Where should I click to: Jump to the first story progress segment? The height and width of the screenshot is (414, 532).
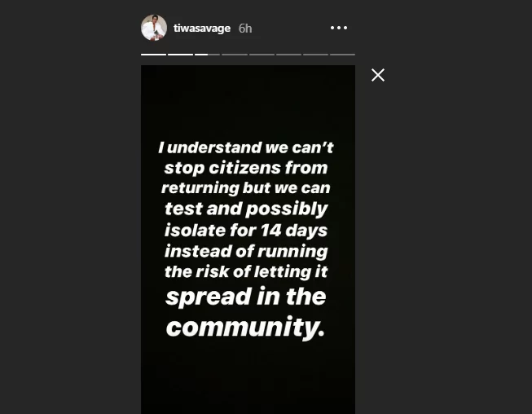pyautogui.click(x=153, y=54)
